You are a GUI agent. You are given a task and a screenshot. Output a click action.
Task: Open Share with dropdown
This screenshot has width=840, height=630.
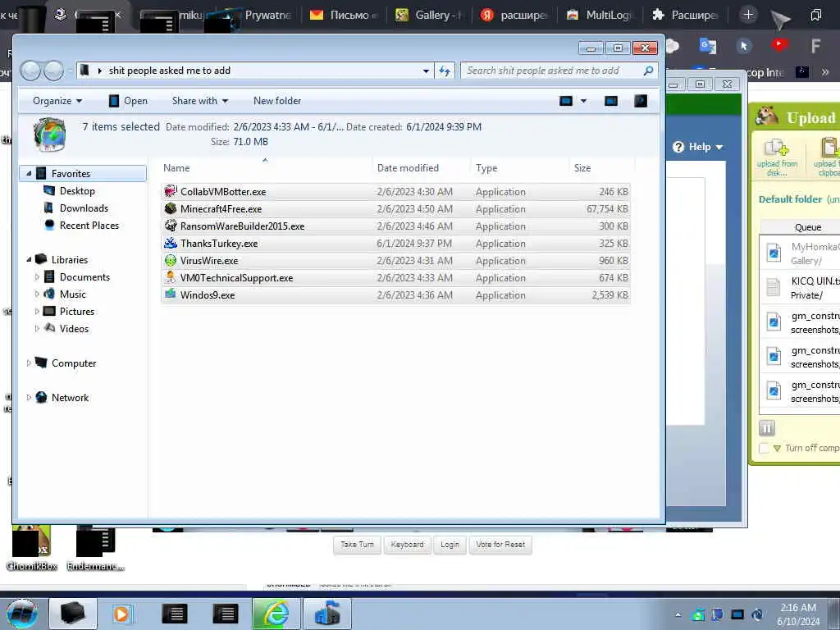pyautogui.click(x=200, y=101)
